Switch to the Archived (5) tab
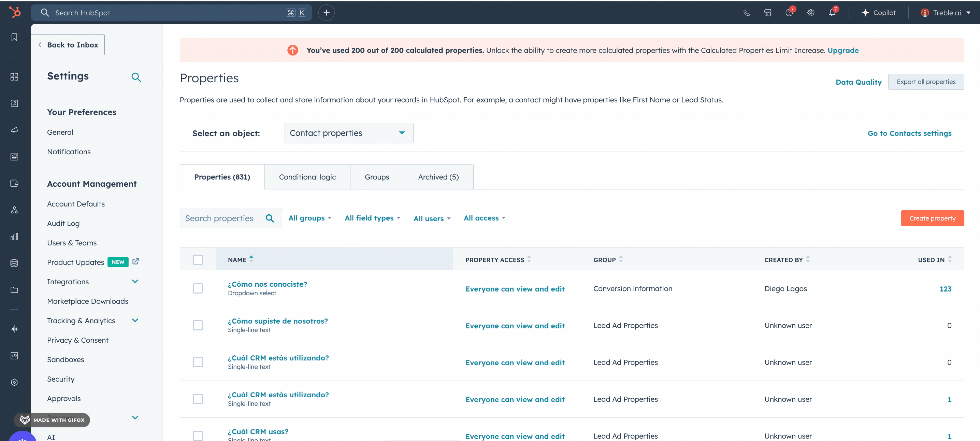This screenshot has height=441, width=980. pos(438,177)
